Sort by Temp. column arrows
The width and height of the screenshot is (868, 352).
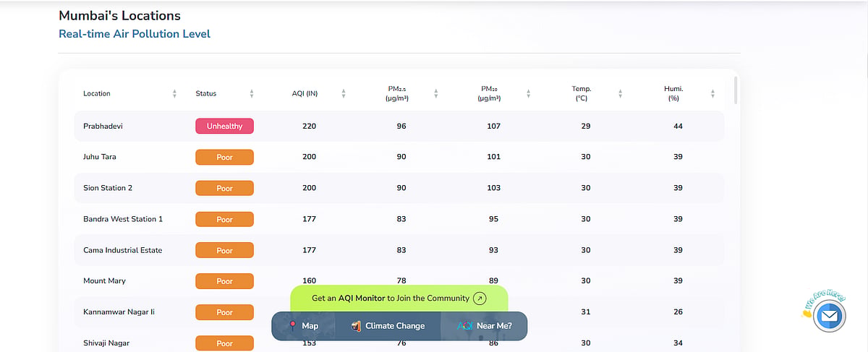621,93
